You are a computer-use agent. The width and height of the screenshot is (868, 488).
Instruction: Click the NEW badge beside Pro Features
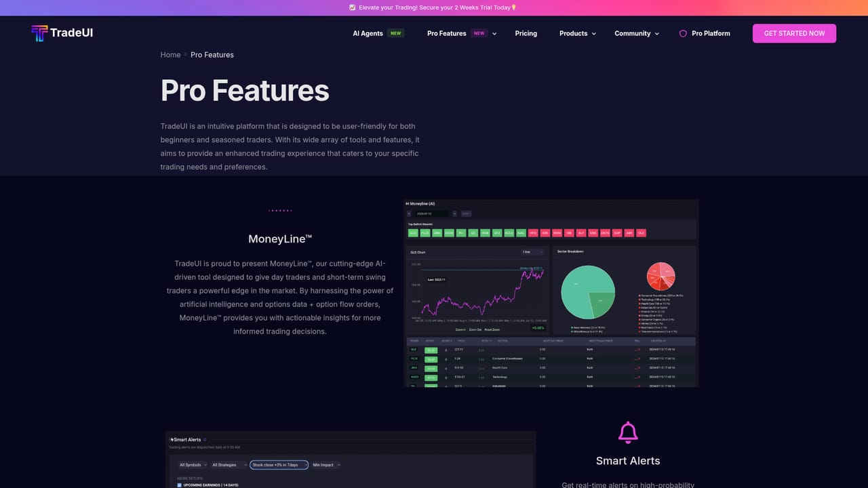pos(479,33)
